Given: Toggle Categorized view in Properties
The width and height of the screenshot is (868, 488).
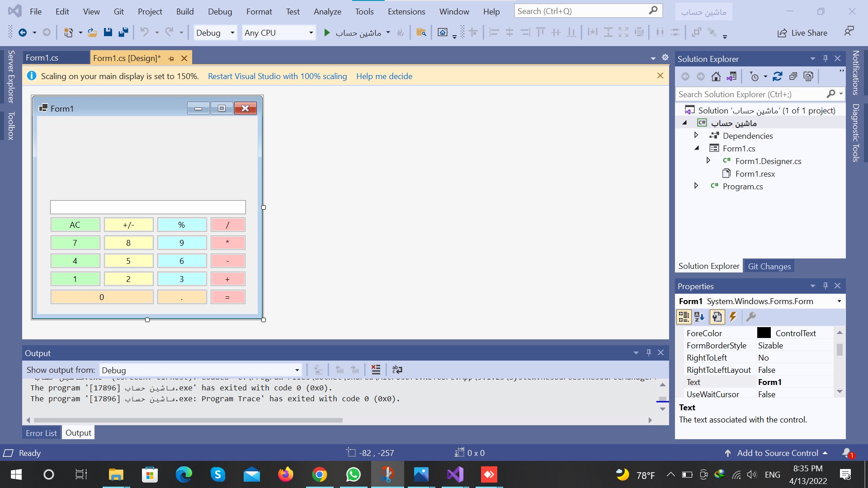Looking at the screenshot, I should [x=684, y=317].
